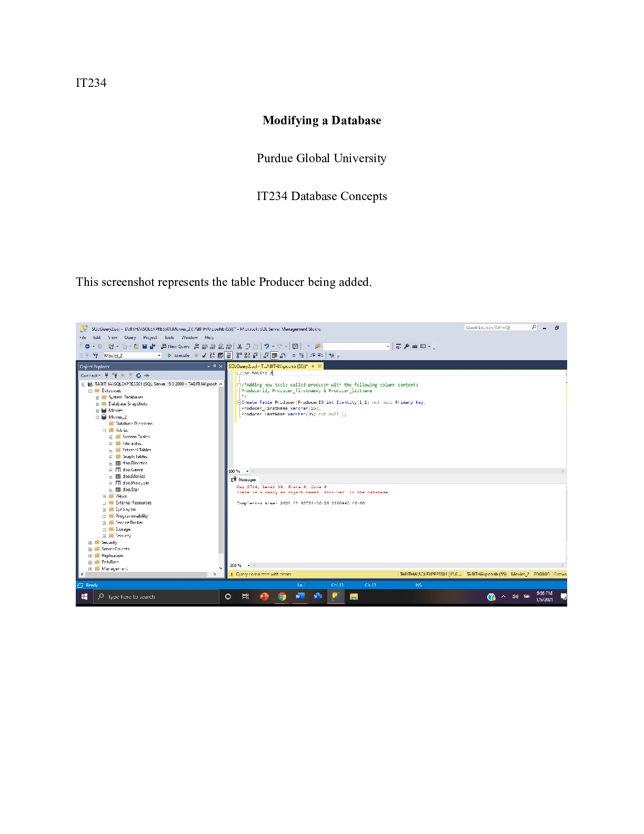Close the SQLQuery2.sql tab
644x834 pixels.
(319, 366)
